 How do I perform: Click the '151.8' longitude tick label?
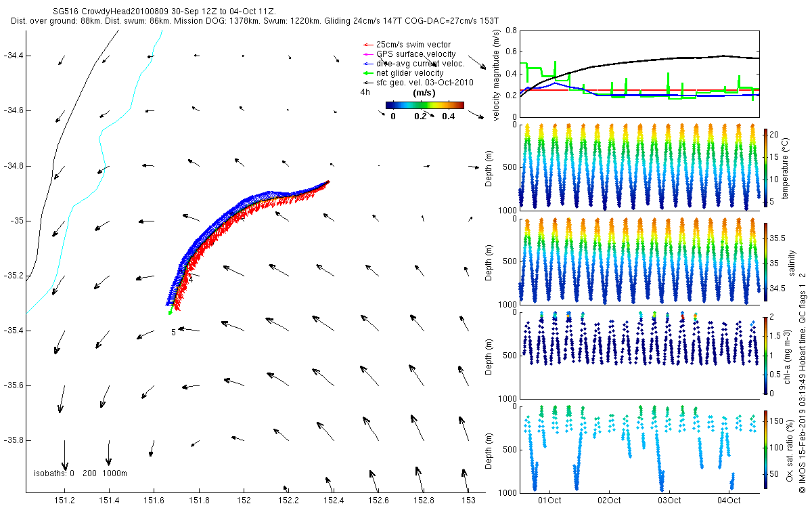(x=199, y=501)
